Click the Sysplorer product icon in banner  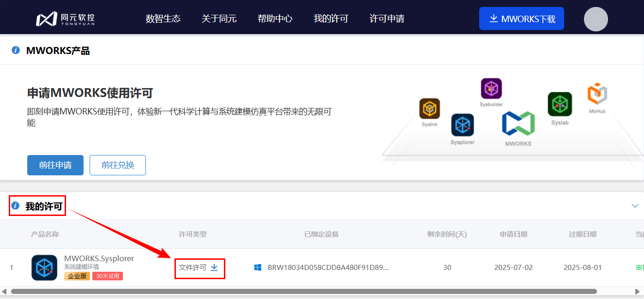[462, 125]
